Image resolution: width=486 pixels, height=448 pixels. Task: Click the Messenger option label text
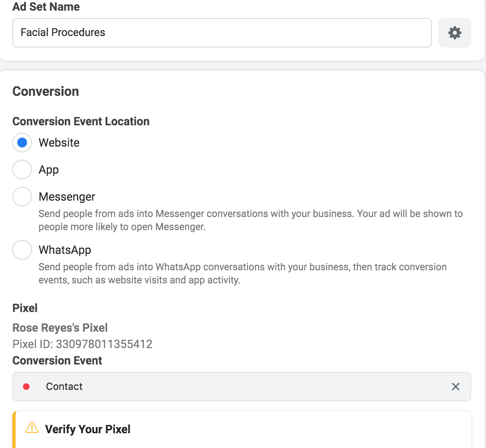tap(67, 197)
